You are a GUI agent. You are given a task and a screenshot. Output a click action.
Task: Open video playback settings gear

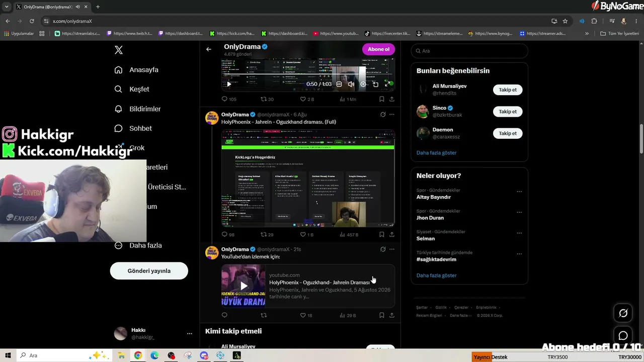[363, 84]
